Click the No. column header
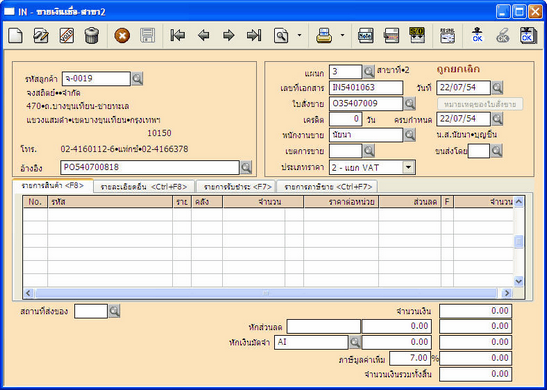Viewport: 547px width, 390px height. (x=35, y=202)
